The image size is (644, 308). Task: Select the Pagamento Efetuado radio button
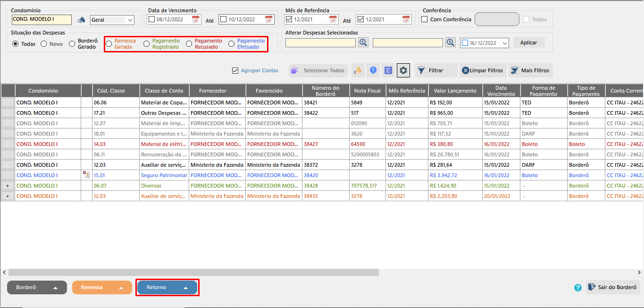(x=231, y=44)
